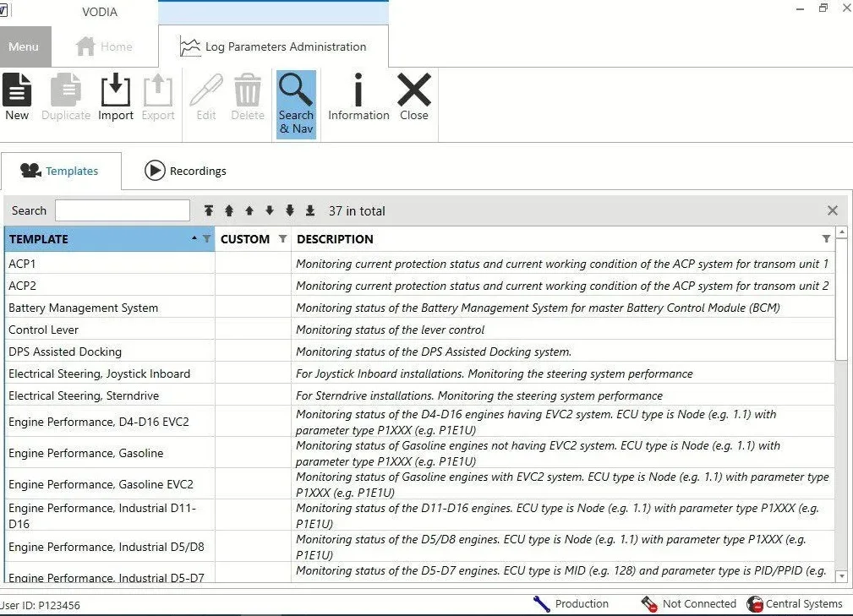853x616 pixels.
Task: Jump to first row using top arrow
Action: tap(209, 210)
